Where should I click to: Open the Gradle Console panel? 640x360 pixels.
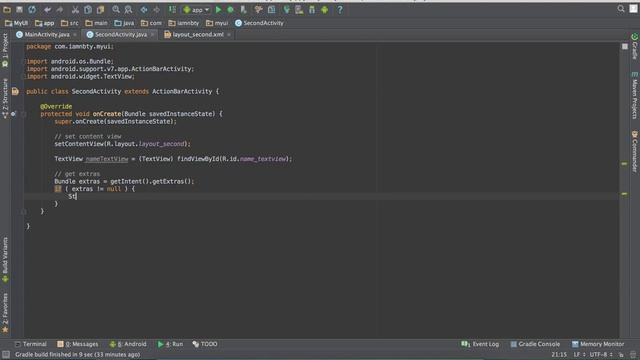click(535, 344)
